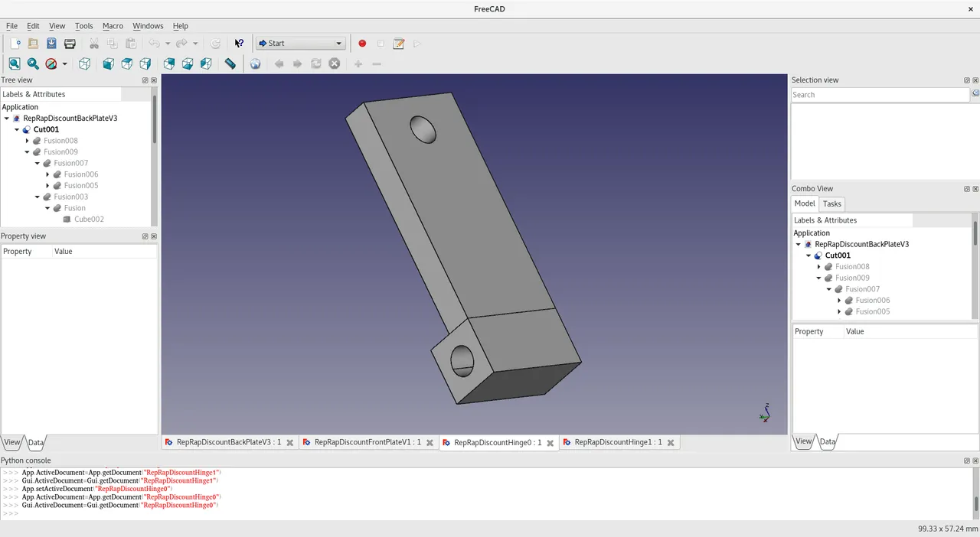Clear the Selection view search button
This screenshot has width=980, height=537.
(975, 94)
